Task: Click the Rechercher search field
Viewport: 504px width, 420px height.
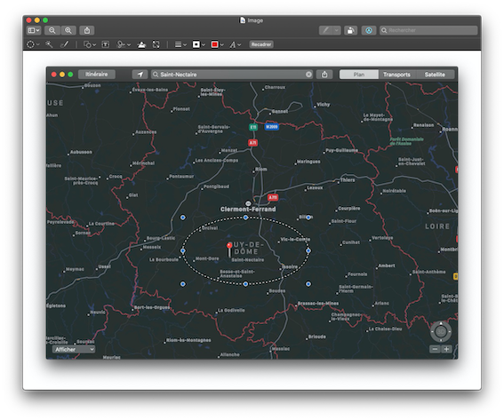Action: pos(428,30)
